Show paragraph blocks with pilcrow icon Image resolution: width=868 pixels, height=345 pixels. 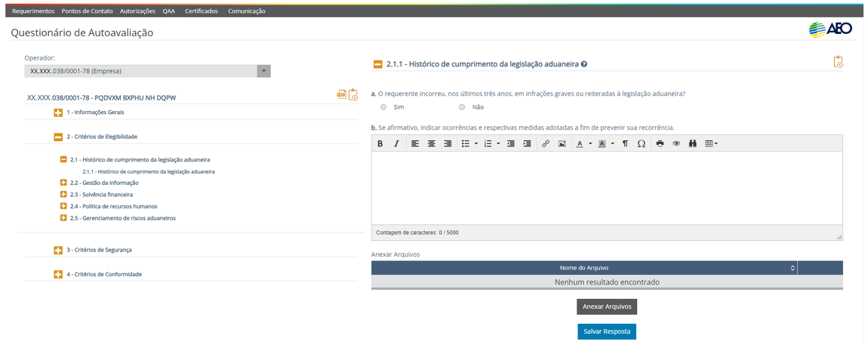pos(625,143)
